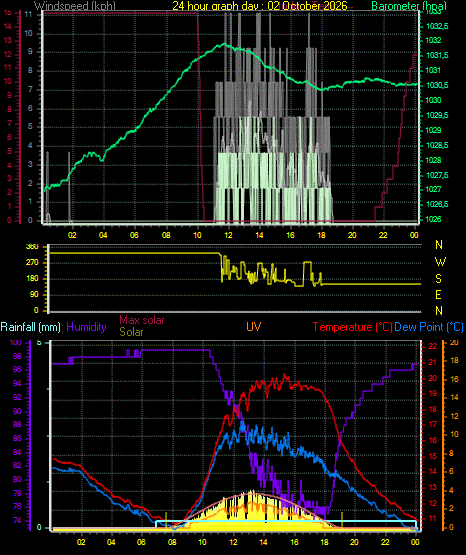This screenshot has height=555, width=466.
Task: Click the "Dew Point (°C)" legend label
Action: click(x=429, y=327)
